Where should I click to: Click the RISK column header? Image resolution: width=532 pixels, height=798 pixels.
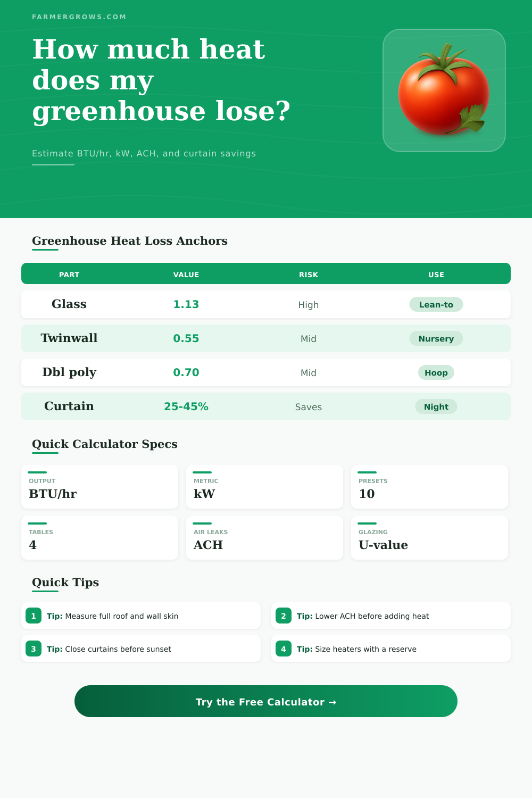(309, 275)
